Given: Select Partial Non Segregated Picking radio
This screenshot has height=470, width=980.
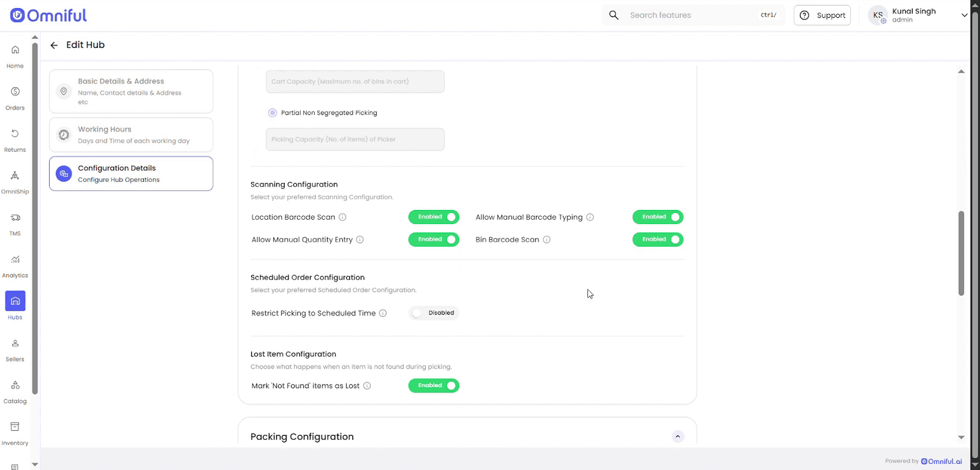Looking at the screenshot, I should (x=273, y=113).
